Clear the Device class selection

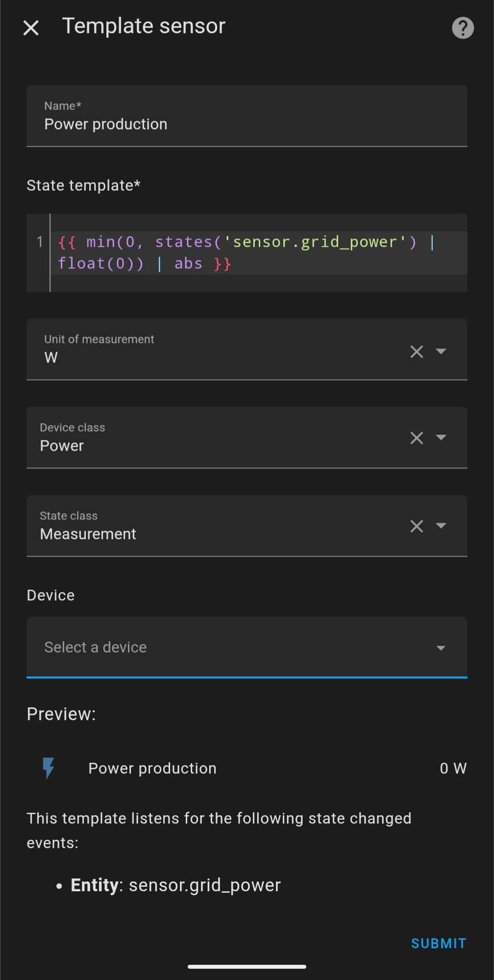click(x=416, y=438)
